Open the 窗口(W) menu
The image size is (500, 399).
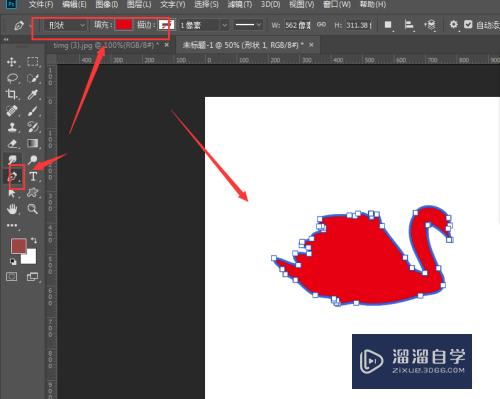coord(337,5)
